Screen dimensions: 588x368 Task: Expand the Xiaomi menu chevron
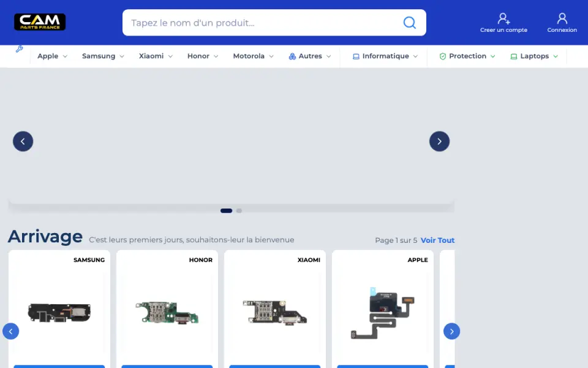170,56
